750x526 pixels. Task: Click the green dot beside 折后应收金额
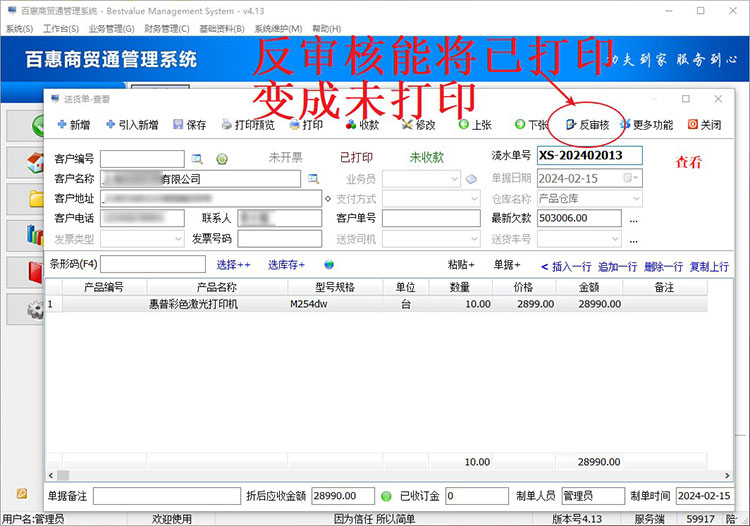386,496
